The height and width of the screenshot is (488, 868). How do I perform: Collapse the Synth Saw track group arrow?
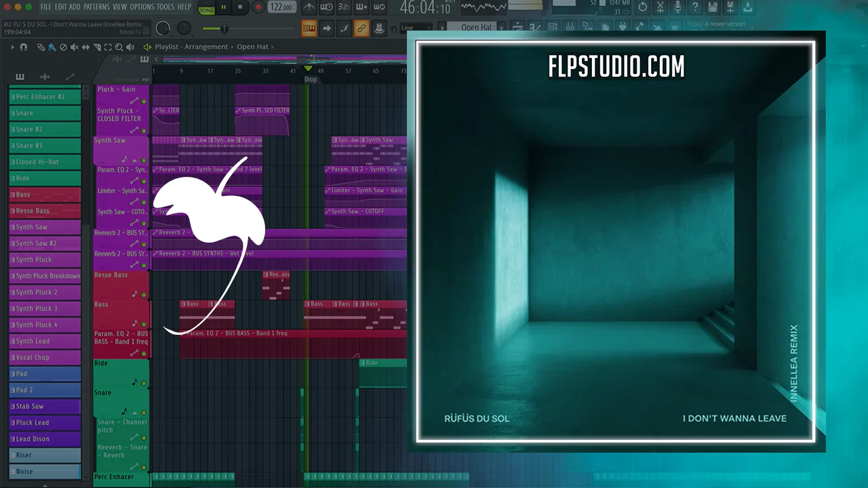click(x=134, y=160)
